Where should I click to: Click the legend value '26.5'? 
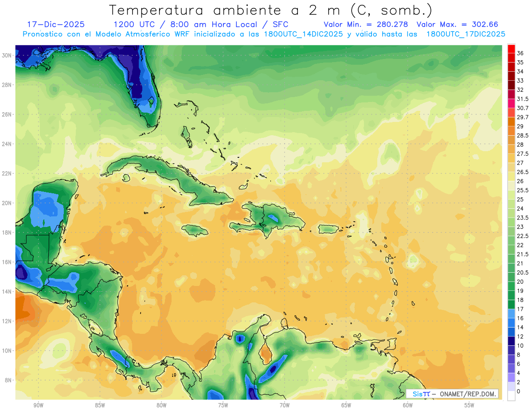pyautogui.click(x=523, y=172)
